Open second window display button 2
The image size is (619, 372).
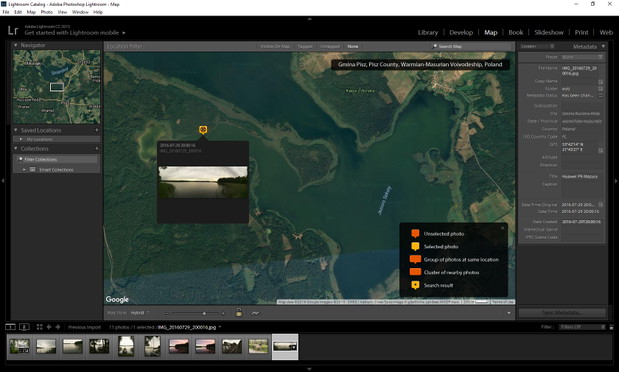[x=24, y=327]
